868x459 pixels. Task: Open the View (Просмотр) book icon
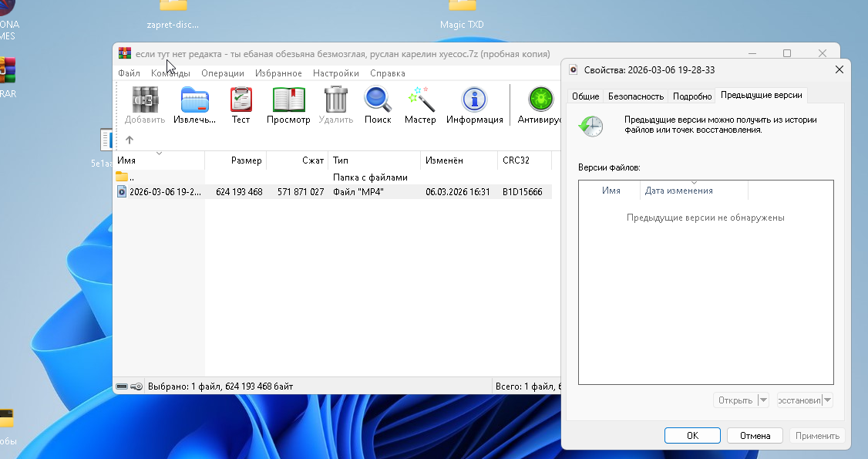click(x=288, y=100)
